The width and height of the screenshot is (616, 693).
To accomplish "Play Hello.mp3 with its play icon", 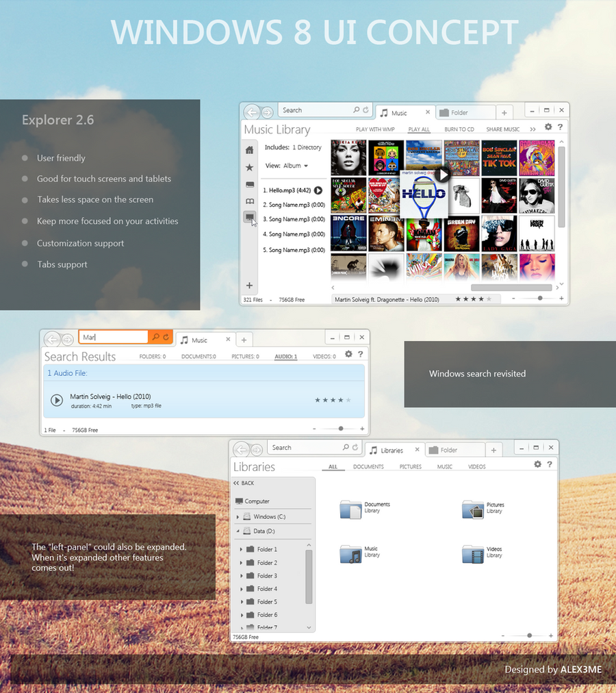I will (318, 190).
